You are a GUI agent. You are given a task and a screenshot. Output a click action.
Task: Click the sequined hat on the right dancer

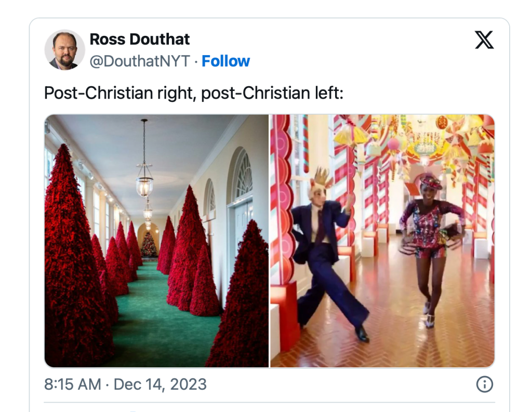pos(431,182)
